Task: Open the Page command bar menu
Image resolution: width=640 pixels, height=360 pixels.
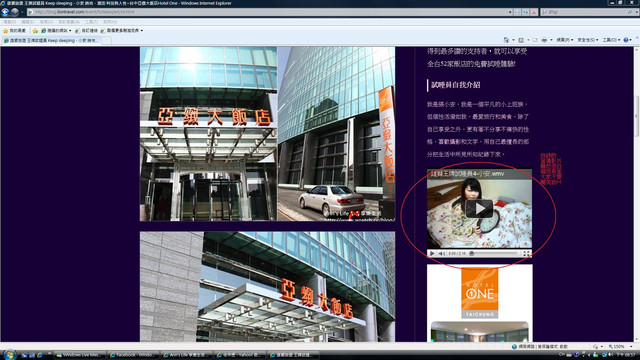Action: (x=564, y=40)
